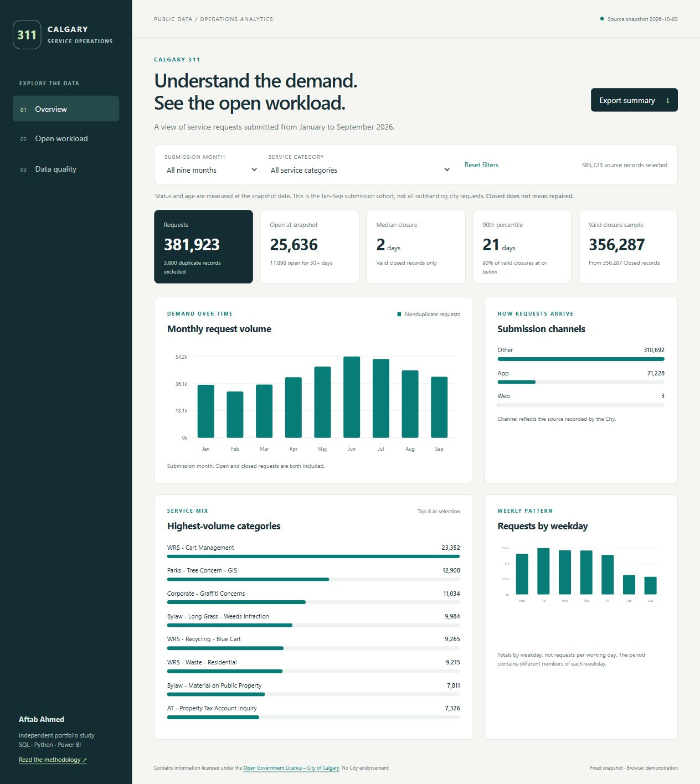
Task: Click Bylaw - Long Grass - Weeds Infraction
Action: [x=313, y=620]
